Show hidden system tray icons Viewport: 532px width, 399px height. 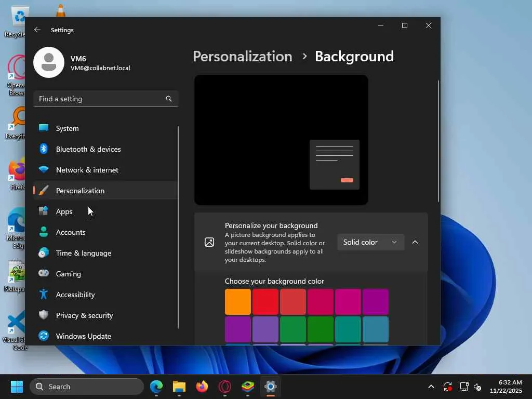tap(431, 387)
